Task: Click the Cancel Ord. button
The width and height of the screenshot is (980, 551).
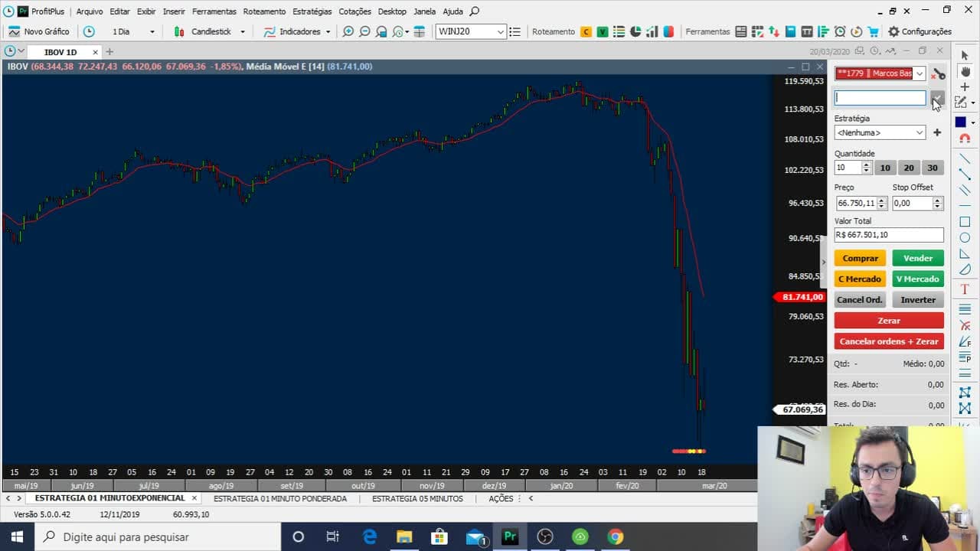Action: (861, 299)
